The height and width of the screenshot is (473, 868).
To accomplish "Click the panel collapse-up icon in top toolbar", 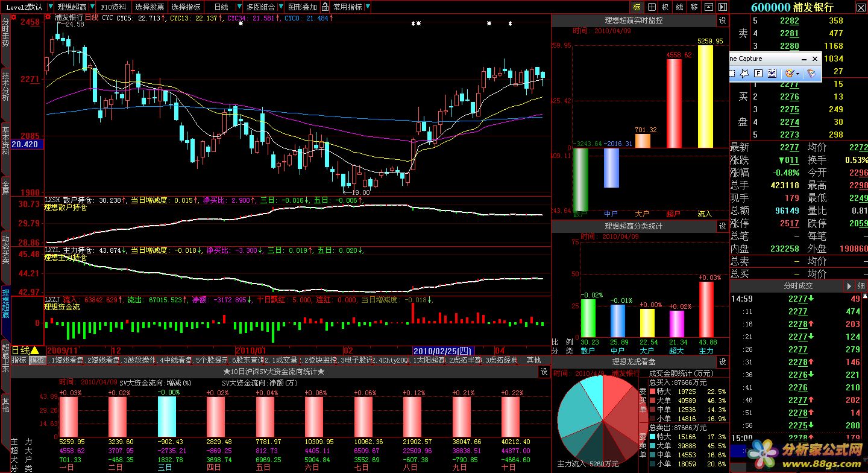I will (708, 7).
